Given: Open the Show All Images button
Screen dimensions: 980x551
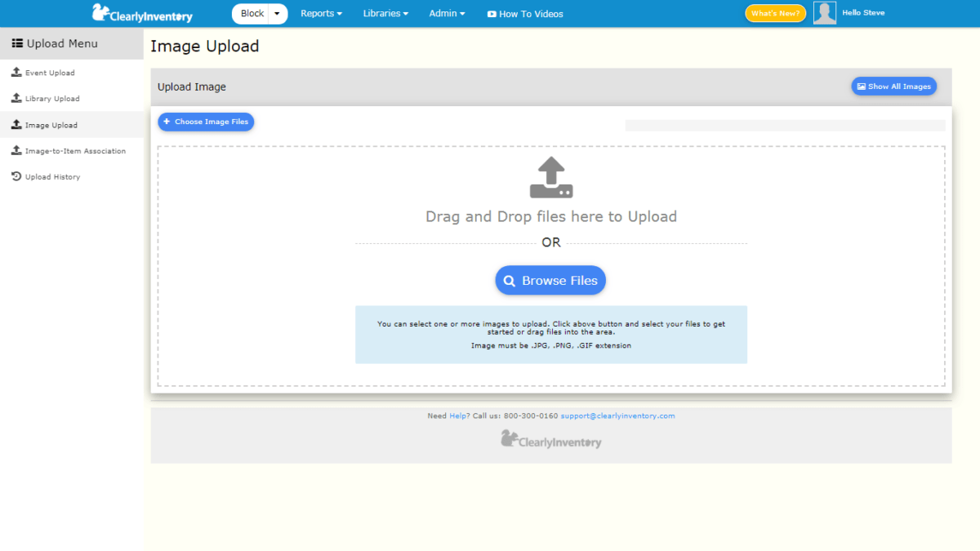Looking at the screenshot, I should (x=893, y=86).
